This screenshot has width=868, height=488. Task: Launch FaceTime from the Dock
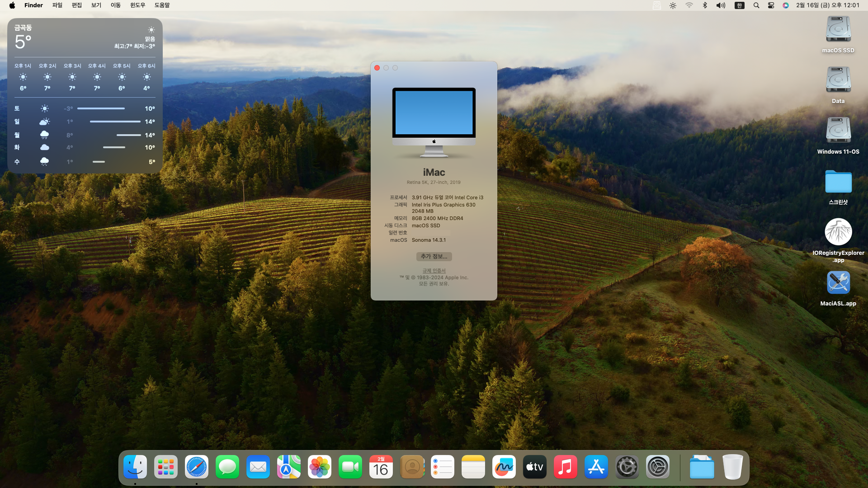350,467
